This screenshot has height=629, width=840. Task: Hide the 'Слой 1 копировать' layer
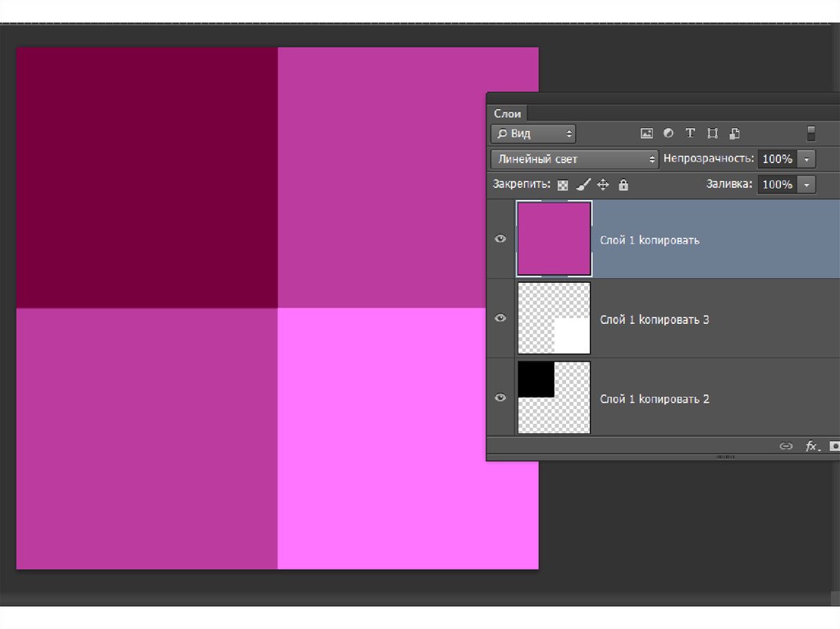coord(500,239)
